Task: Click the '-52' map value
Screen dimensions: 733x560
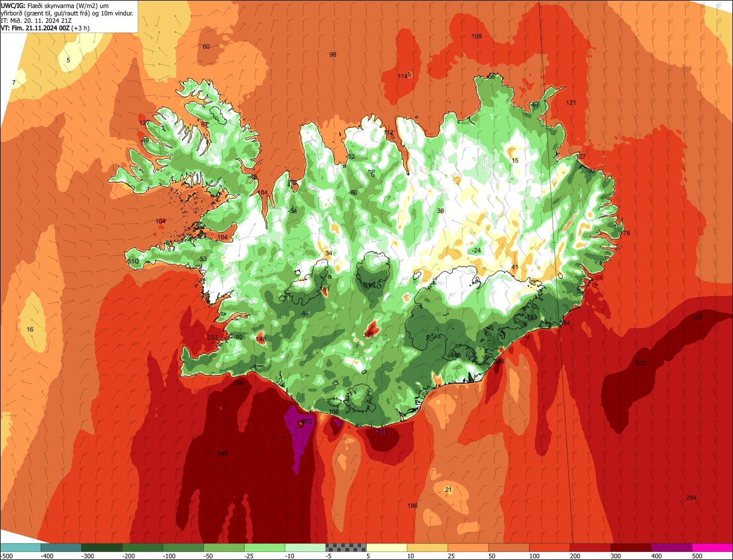Action: (350, 156)
